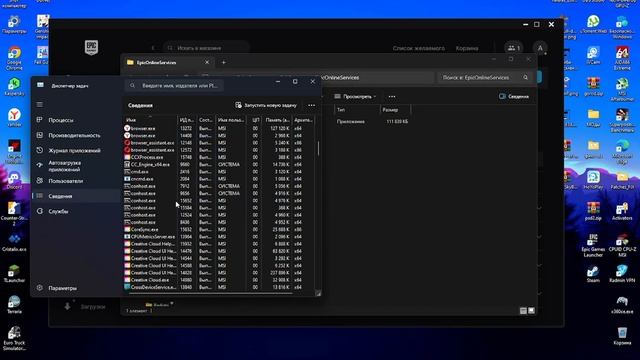The image size is (640, 360).
Task: Open Discord desktop icon
Action: tap(14, 180)
